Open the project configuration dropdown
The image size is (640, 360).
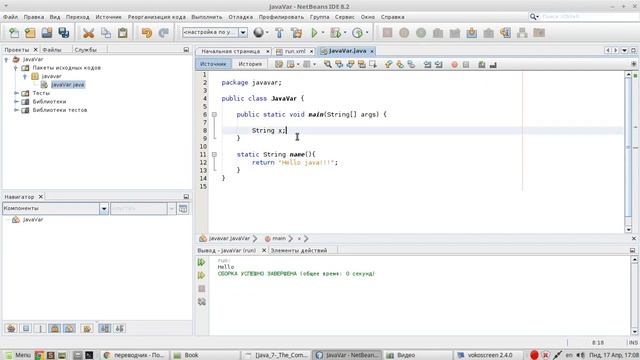click(243, 33)
